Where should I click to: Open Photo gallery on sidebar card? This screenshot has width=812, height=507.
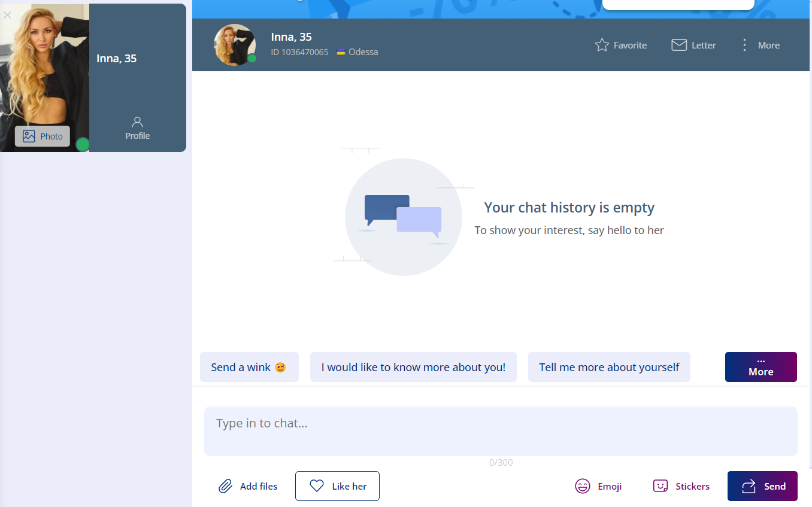(x=43, y=136)
